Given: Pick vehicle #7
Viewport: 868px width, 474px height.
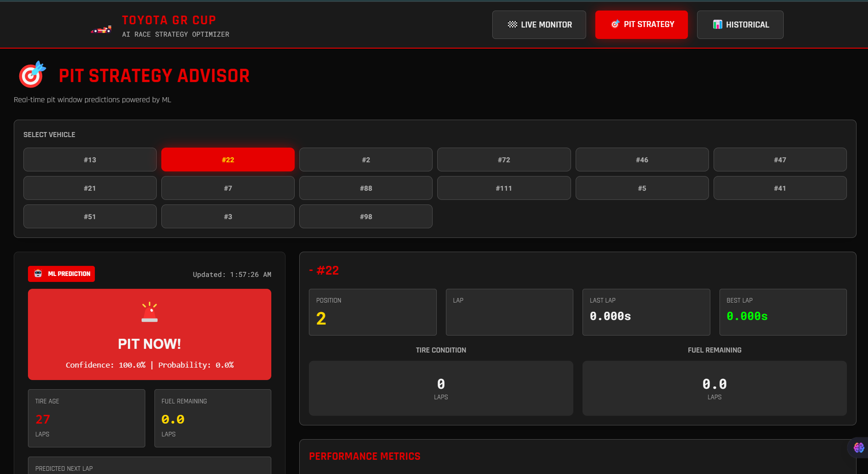Looking at the screenshot, I should point(228,188).
